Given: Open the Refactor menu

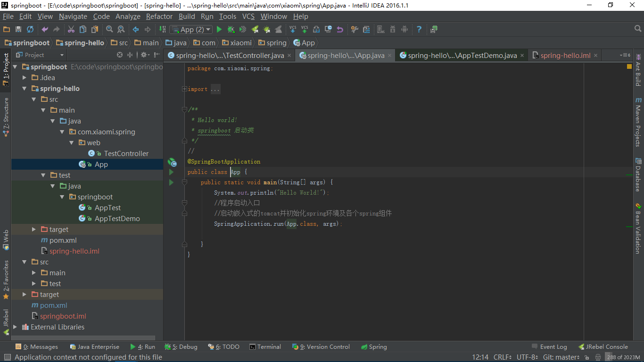Looking at the screenshot, I should (x=159, y=16).
